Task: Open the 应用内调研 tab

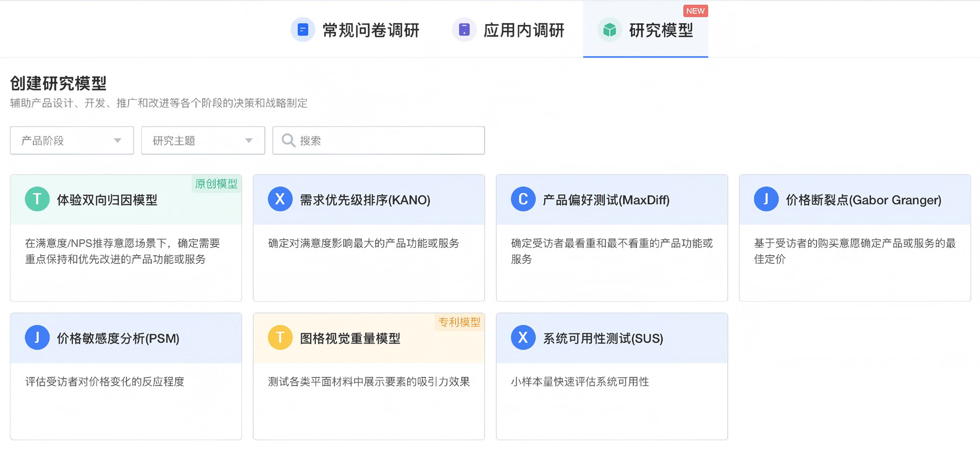Action: click(x=509, y=30)
